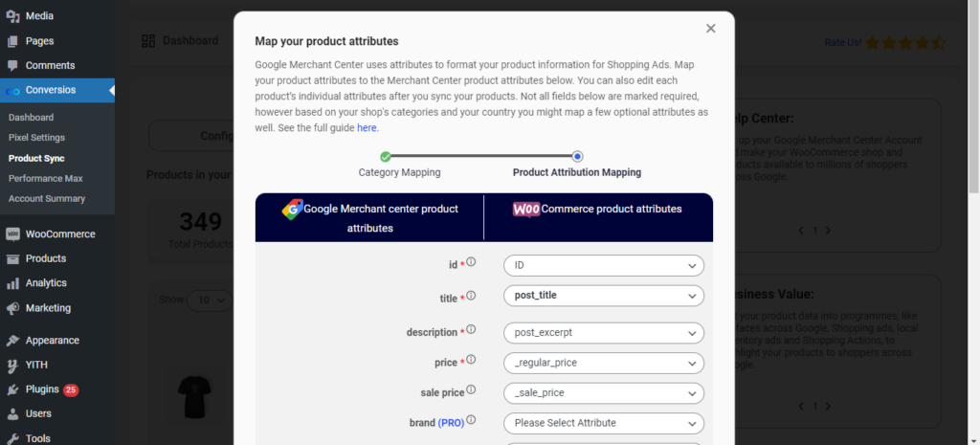Select the completed Category Mapping step marker
Image resolution: width=980 pixels, height=445 pixels.
pyautogui.click(x=386, y=156)
